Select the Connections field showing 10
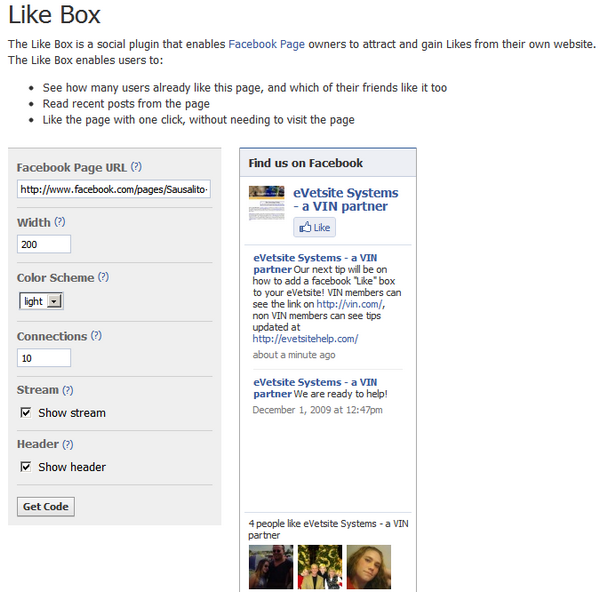The height and width of the screenshot is (592, 600). click(44, 358)
